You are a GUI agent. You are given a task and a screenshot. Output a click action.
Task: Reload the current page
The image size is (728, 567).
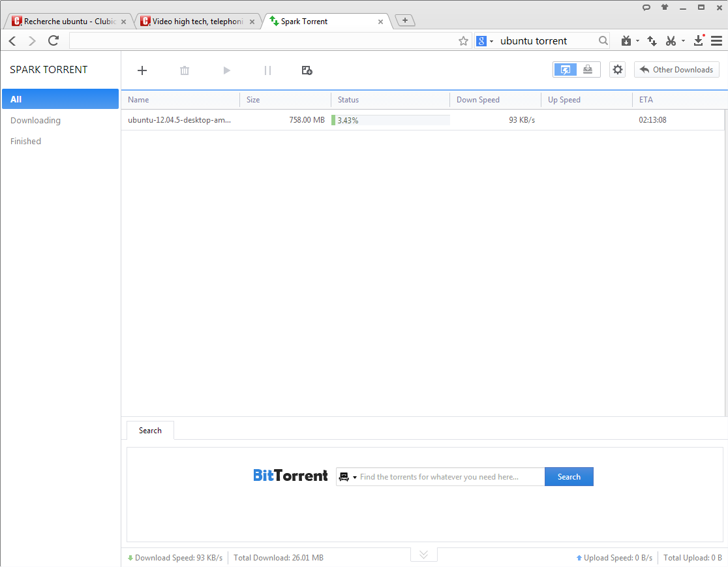click(53, 40)
